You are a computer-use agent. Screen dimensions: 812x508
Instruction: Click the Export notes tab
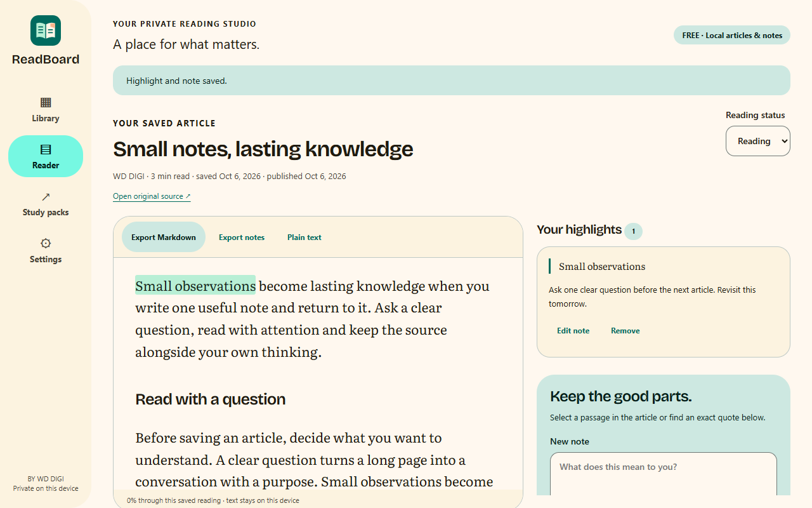click(x=242, y=237)
